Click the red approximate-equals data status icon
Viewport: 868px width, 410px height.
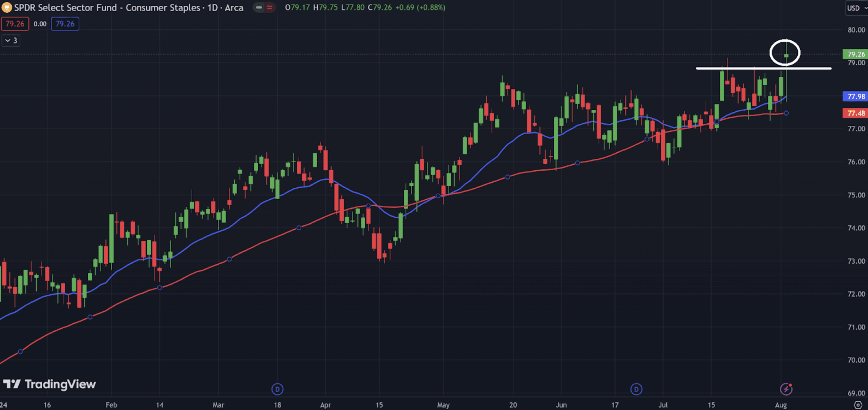point(270,8)
